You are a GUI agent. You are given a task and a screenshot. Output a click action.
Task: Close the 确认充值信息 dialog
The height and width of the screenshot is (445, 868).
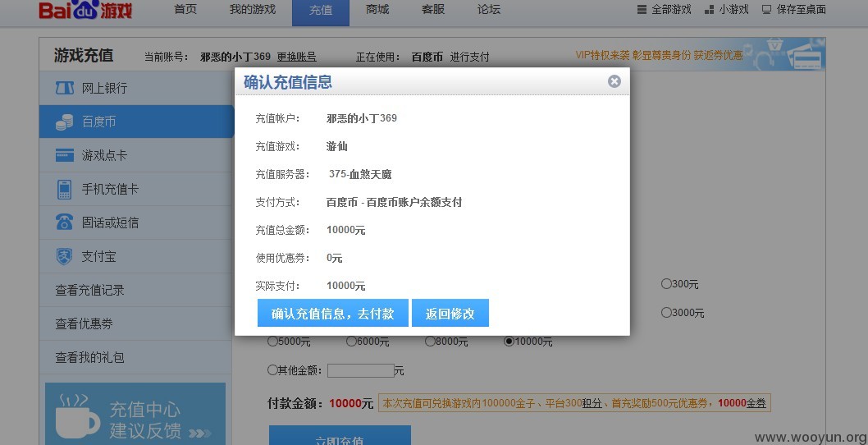(x=614, y=81)
